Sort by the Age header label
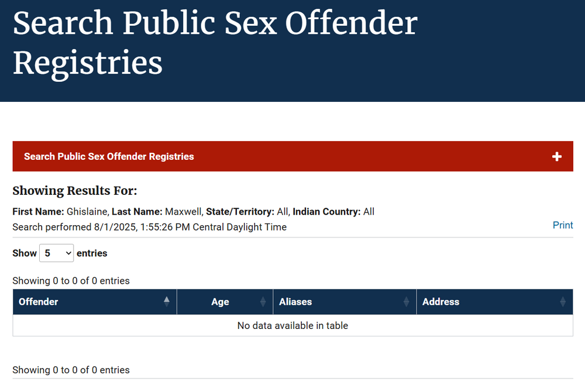Image resolution: width=585 pixels, height=392 pixels. click(x=220, y=302)
